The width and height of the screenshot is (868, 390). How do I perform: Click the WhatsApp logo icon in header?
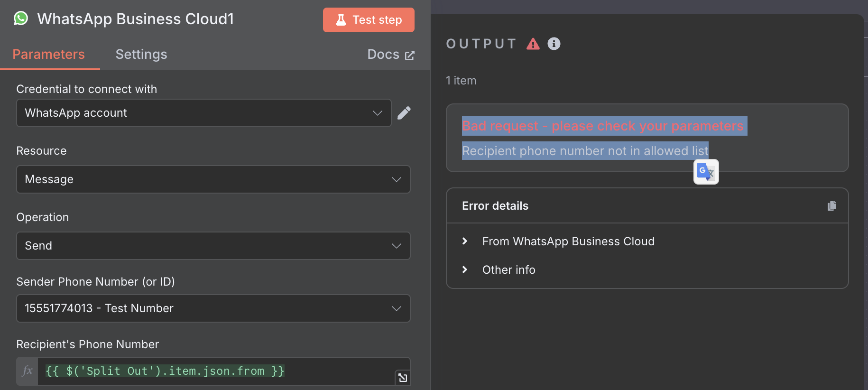pyautogui.click(x=21, y=19)
